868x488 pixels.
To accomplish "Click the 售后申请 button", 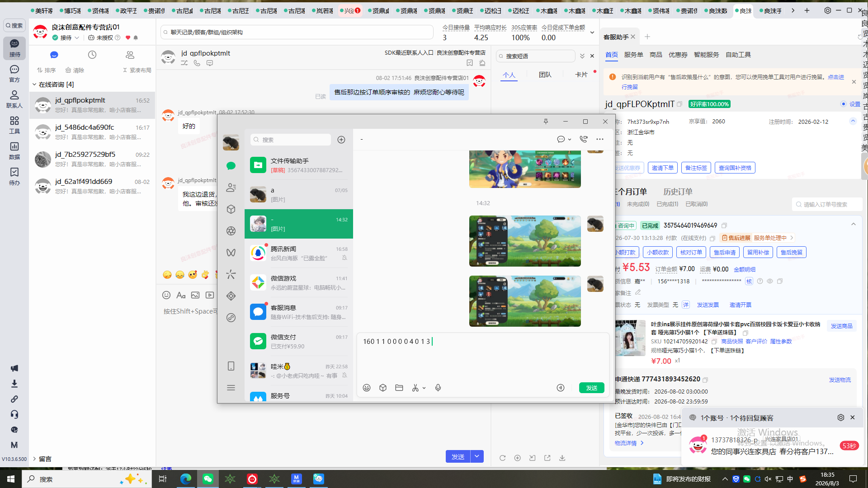I will [x=725, y=252].
